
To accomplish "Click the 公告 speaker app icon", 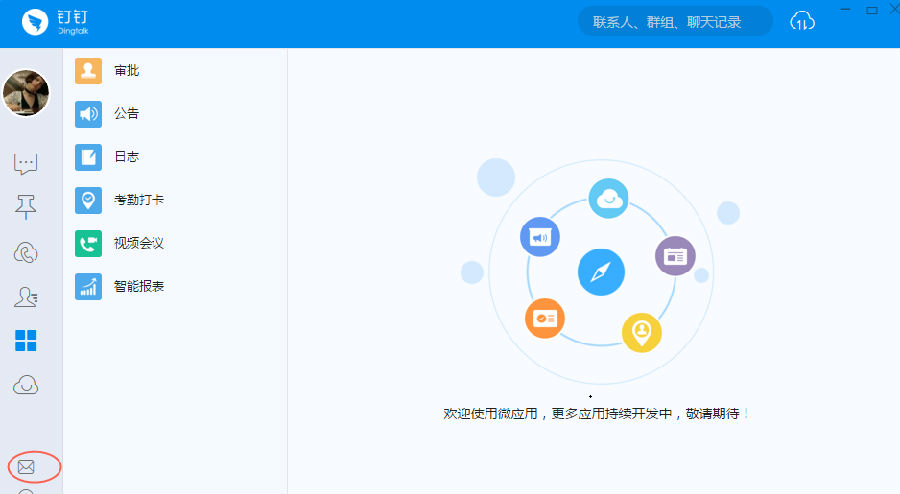I will pyautogui.click(x=88, y=114).
